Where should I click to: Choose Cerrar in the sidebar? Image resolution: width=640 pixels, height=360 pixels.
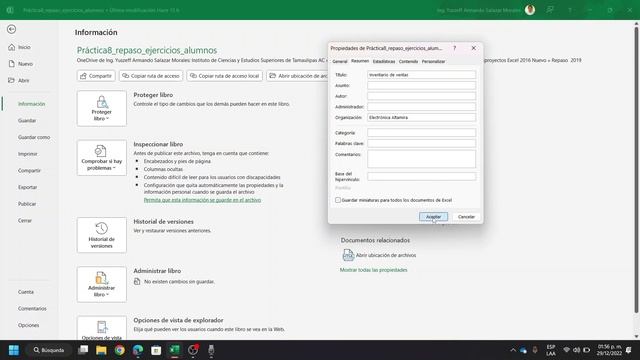[24, 220]
